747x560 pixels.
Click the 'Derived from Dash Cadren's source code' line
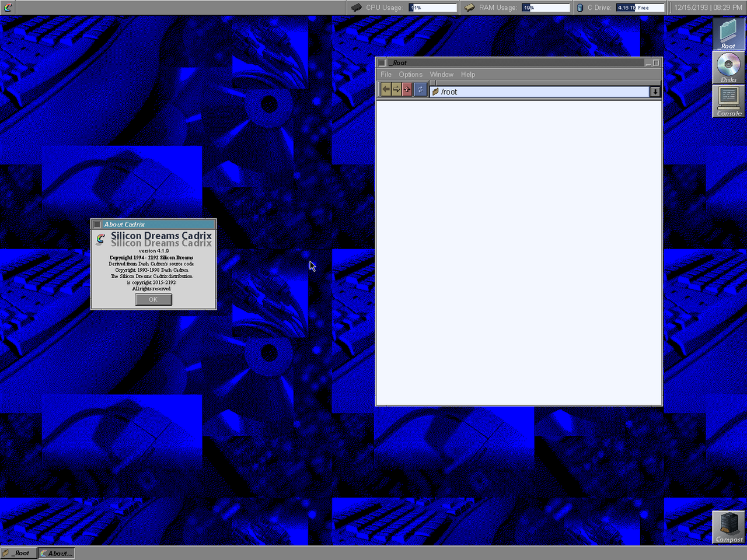coord(151,264)
